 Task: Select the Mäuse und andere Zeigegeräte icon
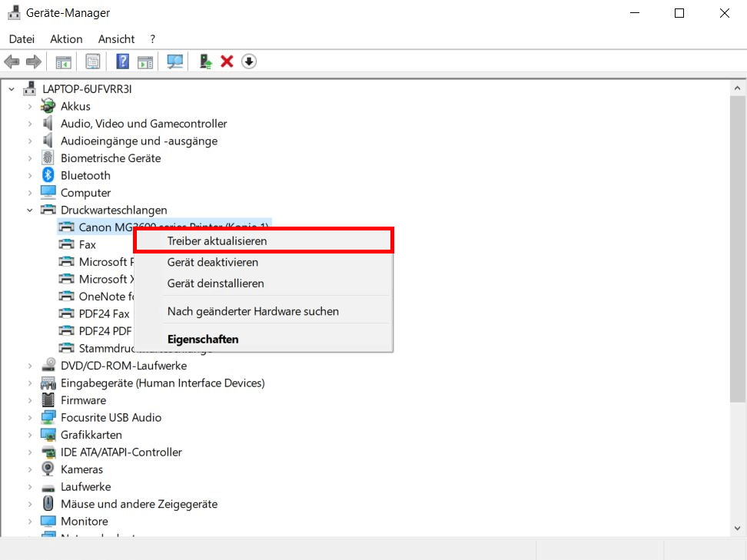click(x=48, y=504)
